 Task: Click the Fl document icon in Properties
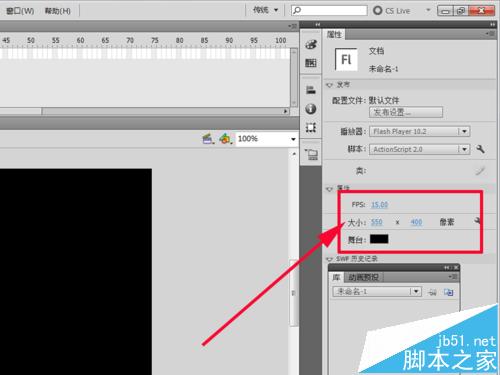[346, 59]
